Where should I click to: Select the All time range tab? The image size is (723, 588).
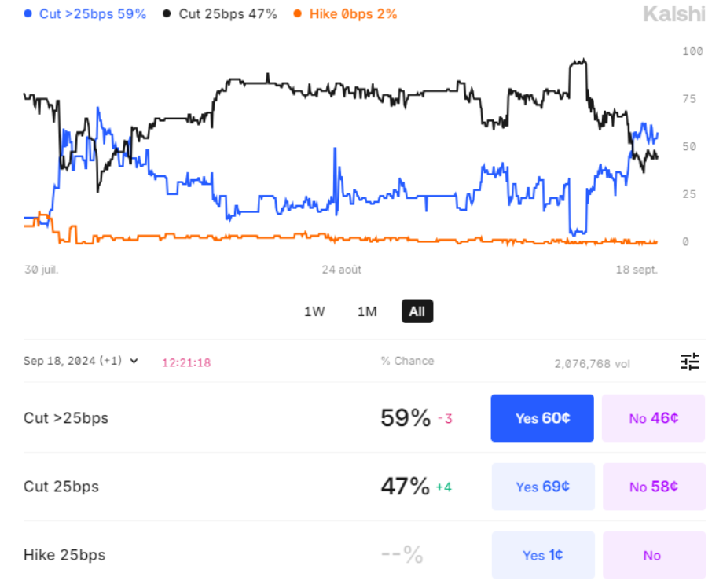pyautogui.click(x=417, y=311)
